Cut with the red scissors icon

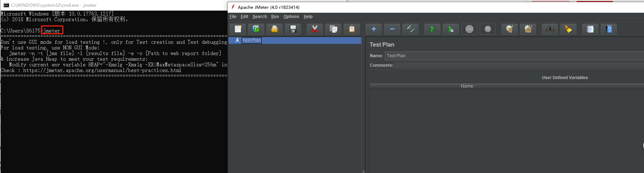[315, 29]
